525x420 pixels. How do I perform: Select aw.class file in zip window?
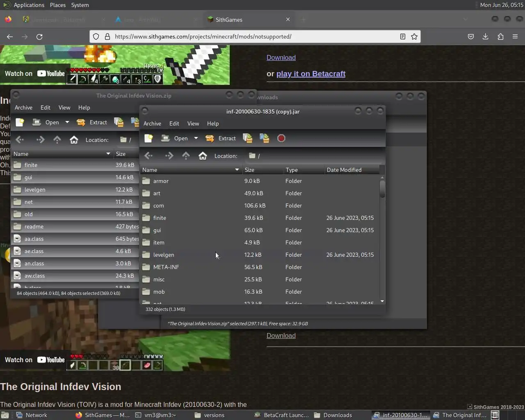click(75, 276)
